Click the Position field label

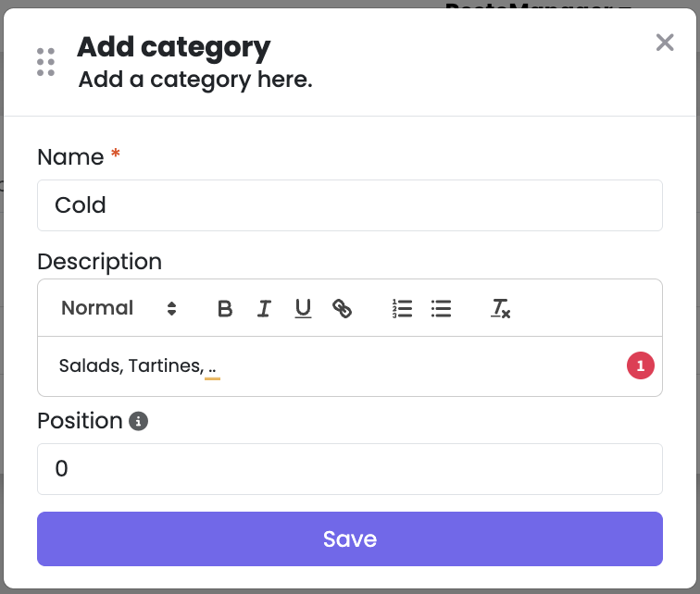click(x=80, y=421)
